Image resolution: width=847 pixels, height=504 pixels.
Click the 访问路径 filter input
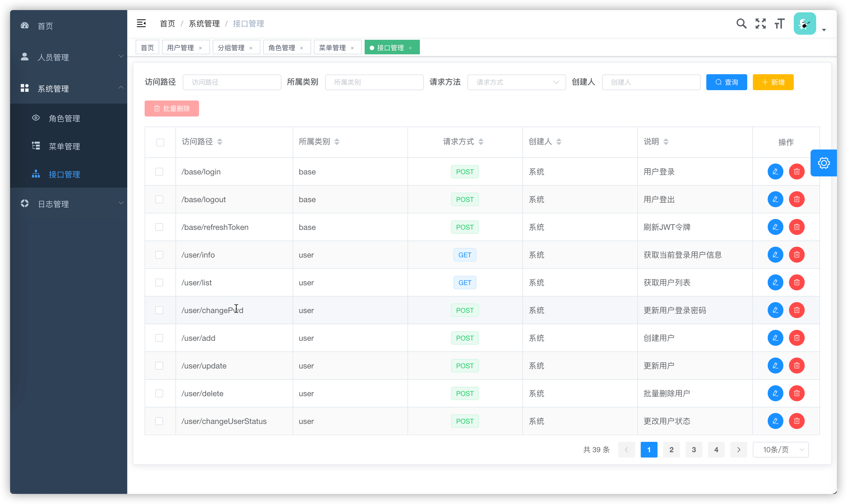tap(232, 82)
